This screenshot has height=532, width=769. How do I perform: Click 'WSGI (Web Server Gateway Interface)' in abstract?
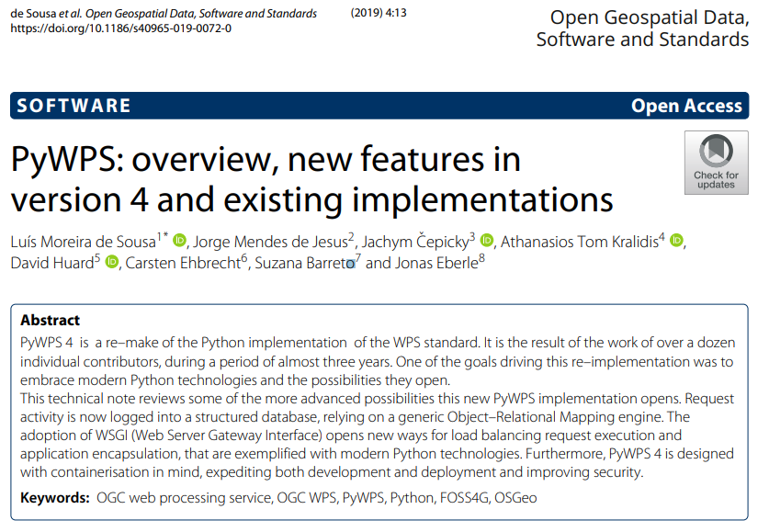(209, 436)
